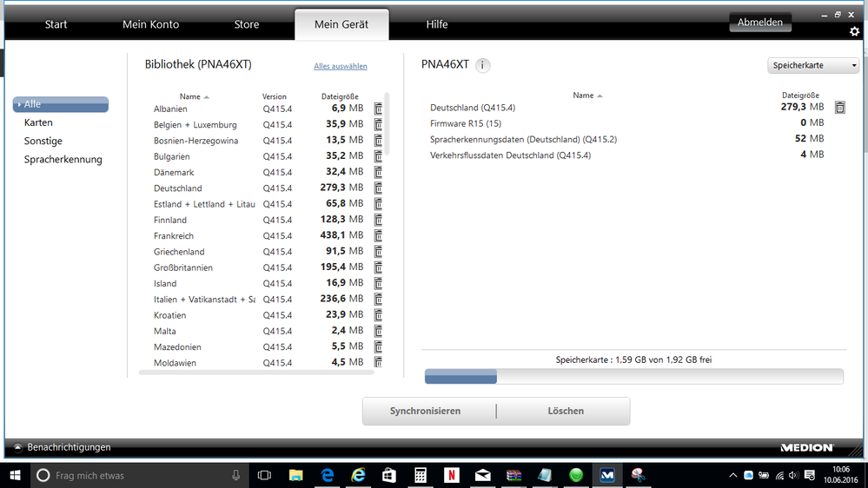Open the settings gear icon
This screenshot has width=868, height=488.
[854, 32]
